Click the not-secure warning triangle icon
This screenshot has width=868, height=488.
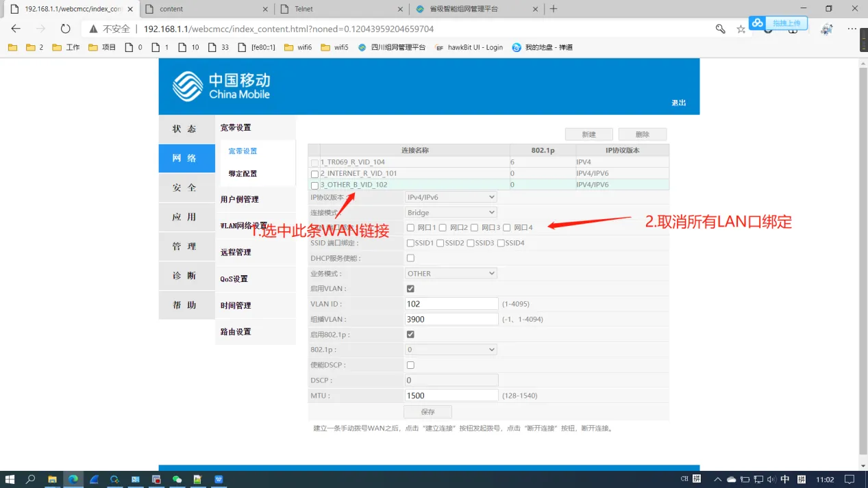pyautogui.click(x=93, y=29)
